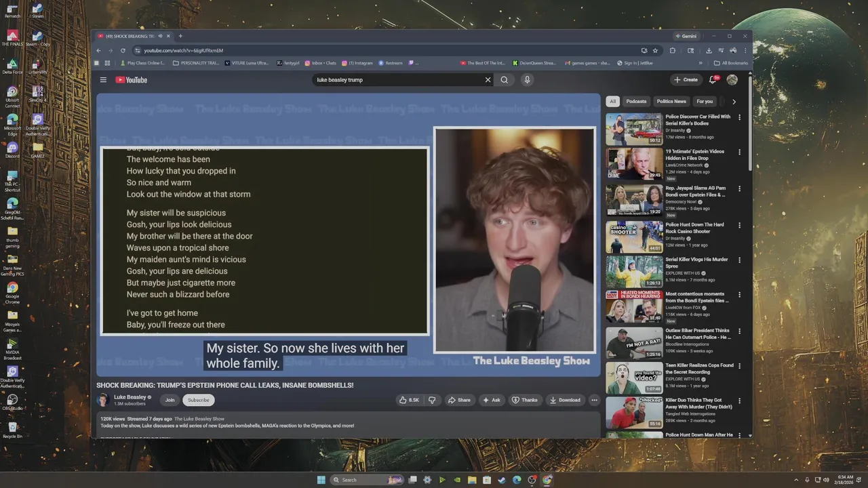Open File Explorer from the taskbar
The height and width of the screenshot is (488, 868).
[x=472, y=480]
